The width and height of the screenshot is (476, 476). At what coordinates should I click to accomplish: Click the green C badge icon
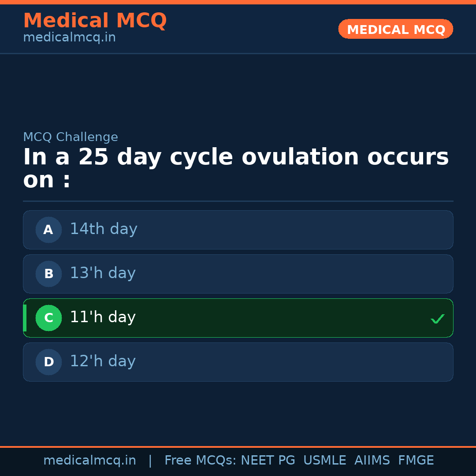(48, 318)
